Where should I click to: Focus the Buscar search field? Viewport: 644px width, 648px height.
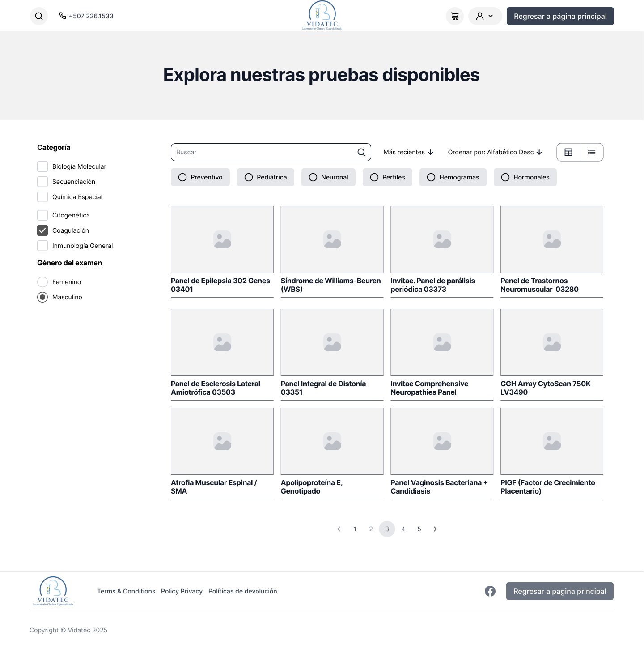click(x=265, y=152)
